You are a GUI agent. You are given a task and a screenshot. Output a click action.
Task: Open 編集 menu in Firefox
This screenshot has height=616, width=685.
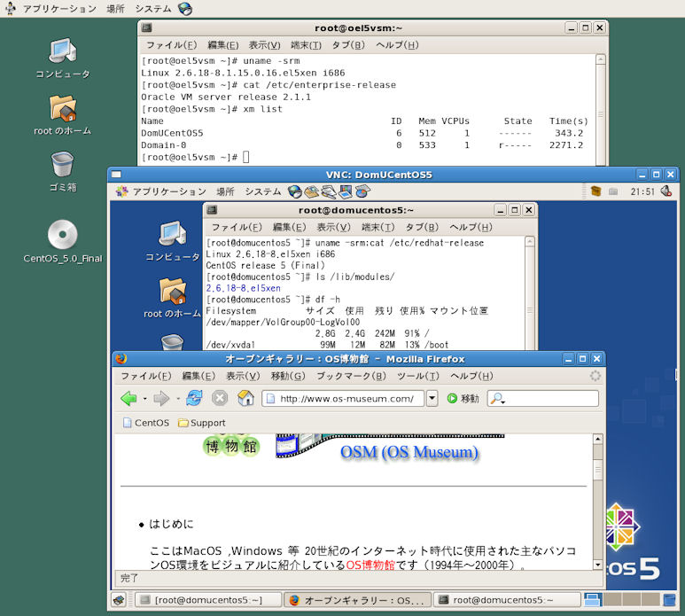tap(198, 376)
